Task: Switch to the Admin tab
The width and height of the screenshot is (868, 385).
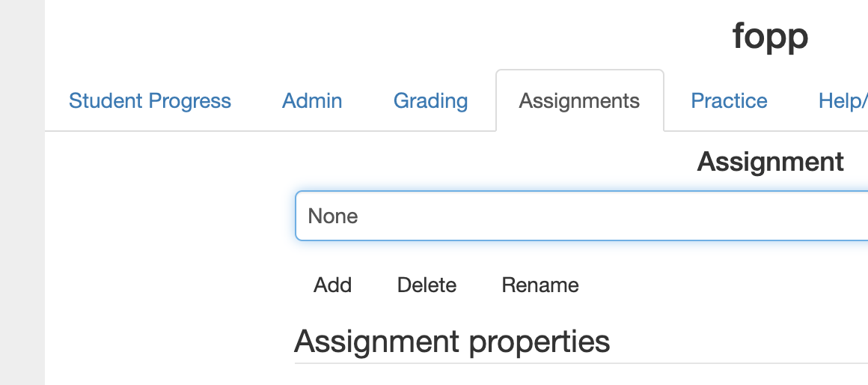Action: 312,101
